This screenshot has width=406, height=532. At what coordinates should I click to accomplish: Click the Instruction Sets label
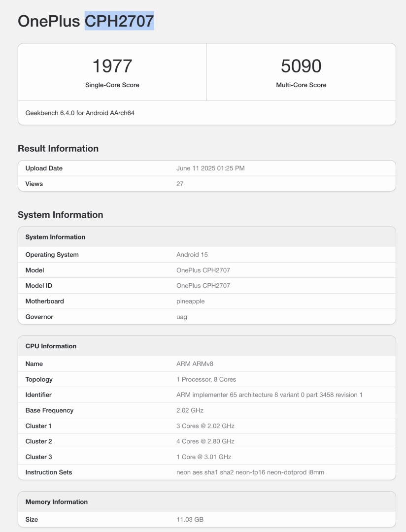[49, 472]
